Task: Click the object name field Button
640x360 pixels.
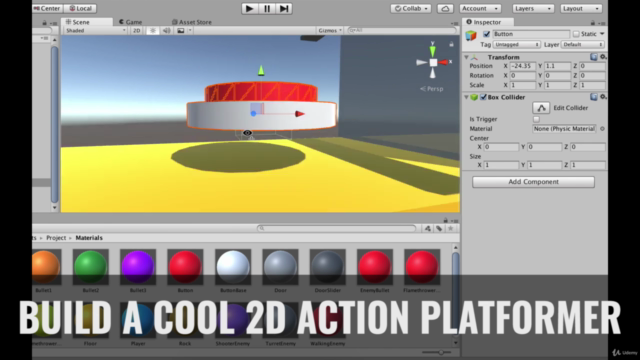Action: pos(531,34)
